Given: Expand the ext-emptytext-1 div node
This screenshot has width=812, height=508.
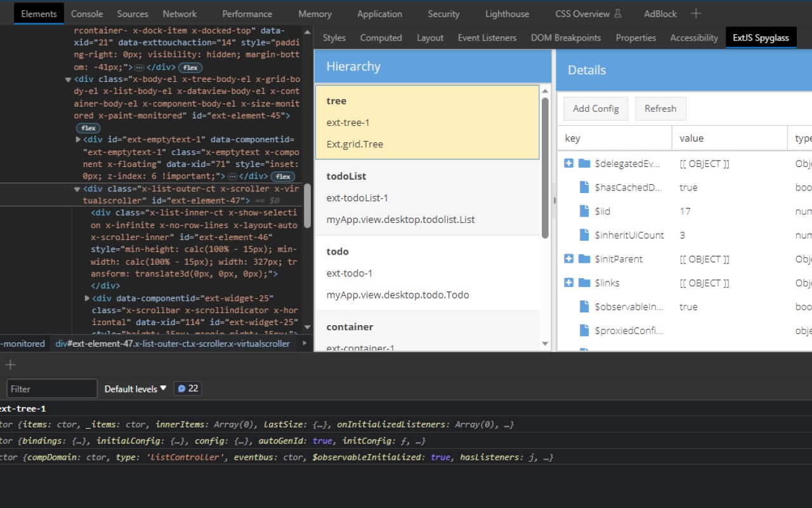Looking at the screenshot, I should (78, 139).
